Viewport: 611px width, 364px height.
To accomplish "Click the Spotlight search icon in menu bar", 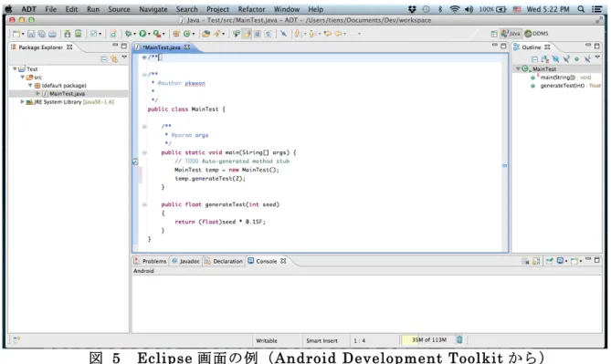I will tap(581, 9).
